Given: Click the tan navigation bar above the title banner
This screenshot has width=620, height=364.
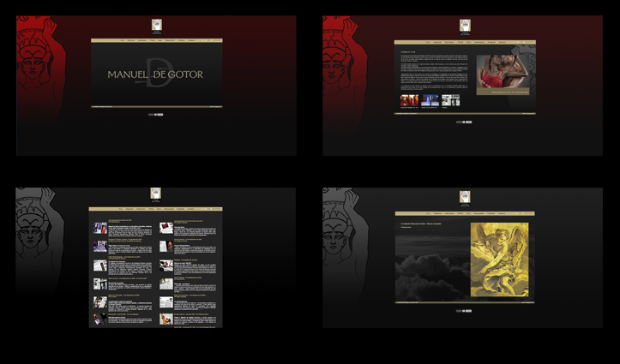Looking at the screenshot, I should pyautogui.click(x=157, y=40).
